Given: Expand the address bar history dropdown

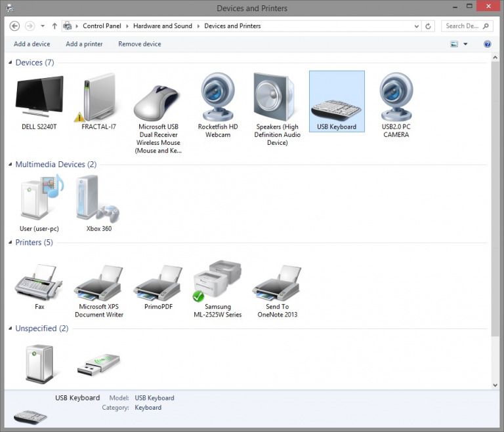Looking at the screenshot, I should click(416, 26).
